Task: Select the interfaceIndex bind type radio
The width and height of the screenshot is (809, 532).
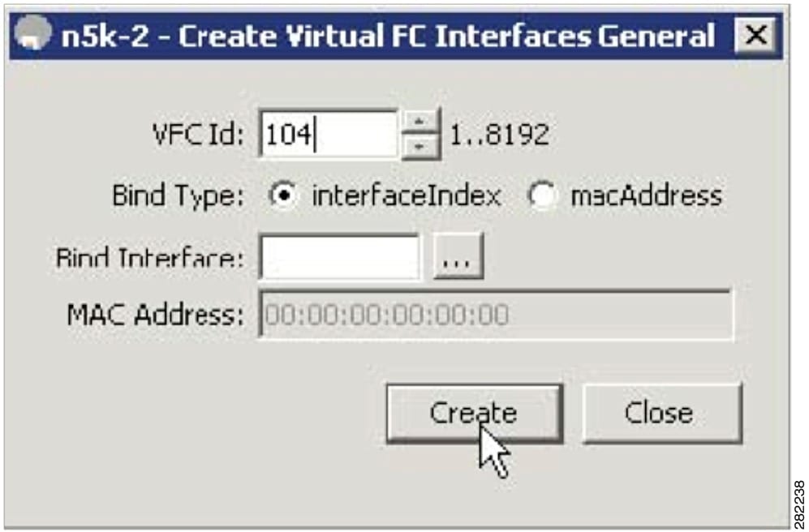Action: [282, 196]
